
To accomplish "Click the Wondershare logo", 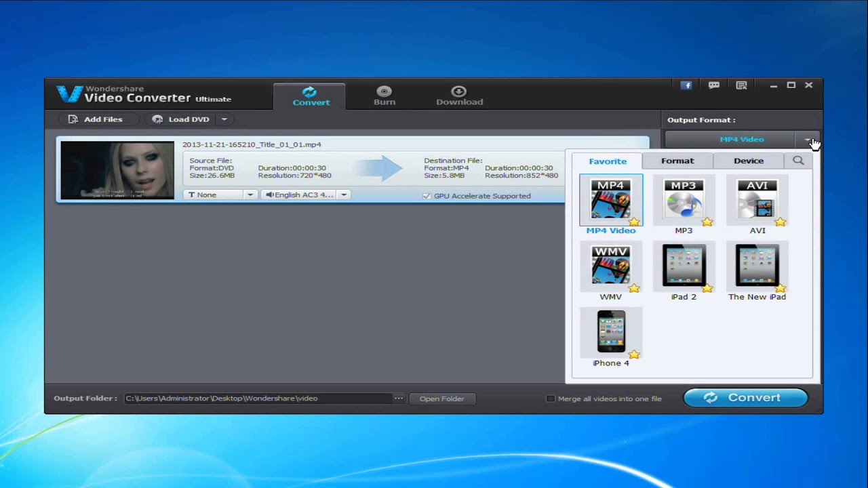I will tap(68, 94).
